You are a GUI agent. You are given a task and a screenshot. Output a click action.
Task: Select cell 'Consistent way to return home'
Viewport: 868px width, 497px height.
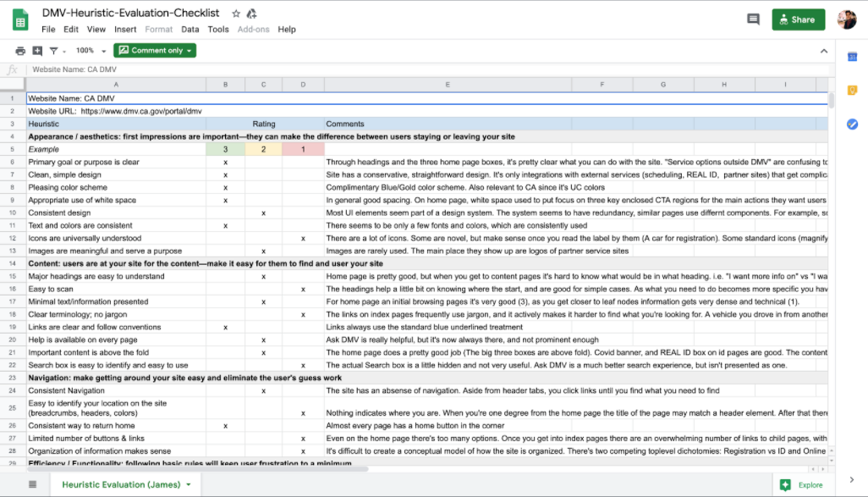tap(116, 426)
